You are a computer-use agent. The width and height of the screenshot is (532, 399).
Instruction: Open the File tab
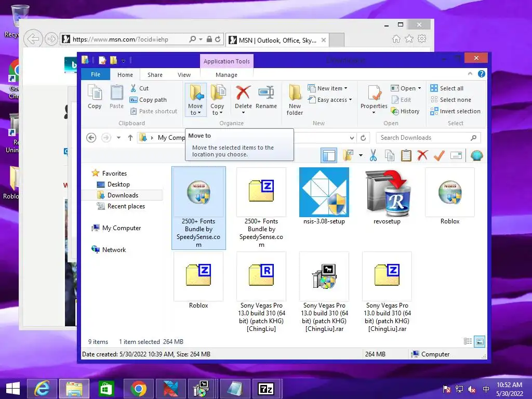tap(96, 74)
